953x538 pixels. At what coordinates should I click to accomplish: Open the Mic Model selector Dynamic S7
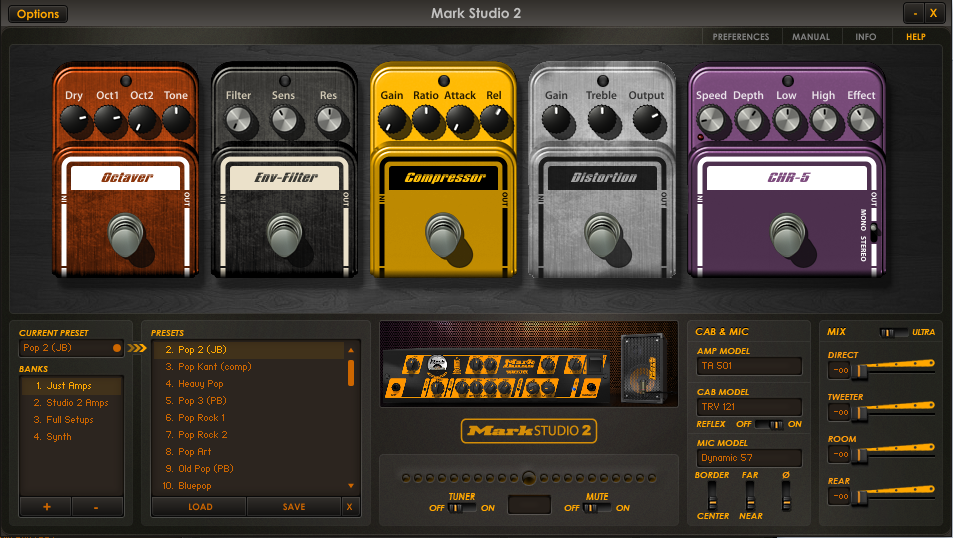coord(749,458)
